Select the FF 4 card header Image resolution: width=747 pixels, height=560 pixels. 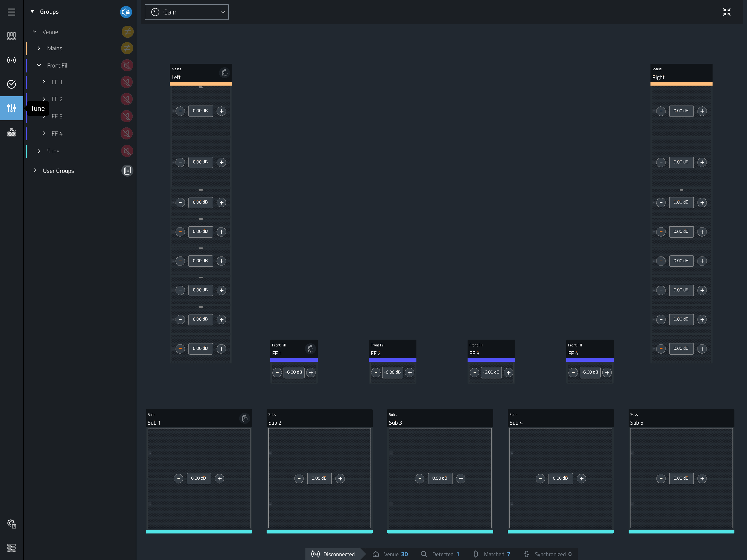pos(590,349)
